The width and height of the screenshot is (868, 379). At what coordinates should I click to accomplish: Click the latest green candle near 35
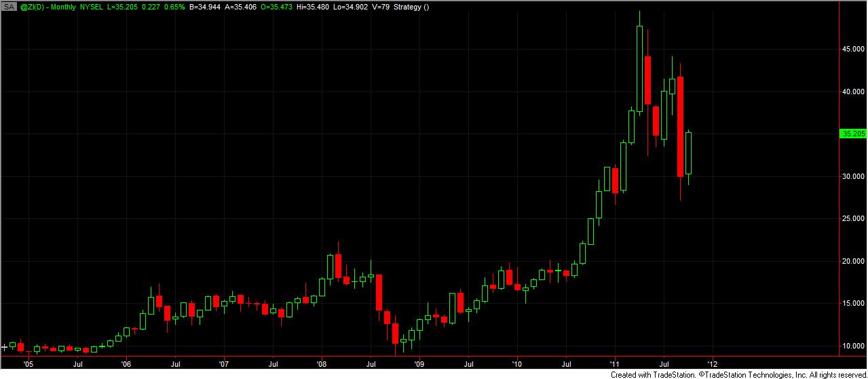coord(688,154)
